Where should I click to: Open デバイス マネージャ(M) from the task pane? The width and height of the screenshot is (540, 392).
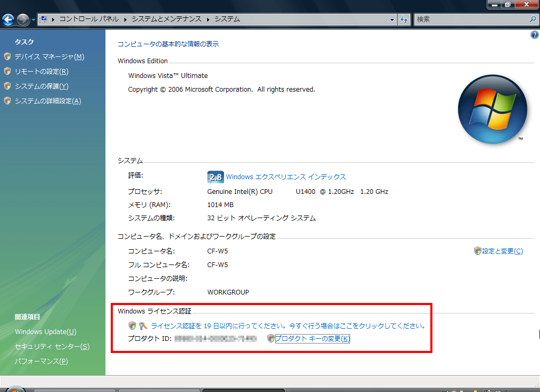49,57
